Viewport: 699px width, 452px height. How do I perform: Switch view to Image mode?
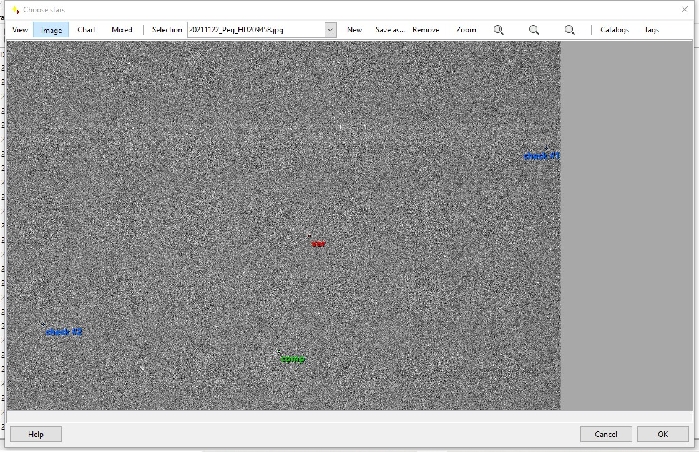51,30
